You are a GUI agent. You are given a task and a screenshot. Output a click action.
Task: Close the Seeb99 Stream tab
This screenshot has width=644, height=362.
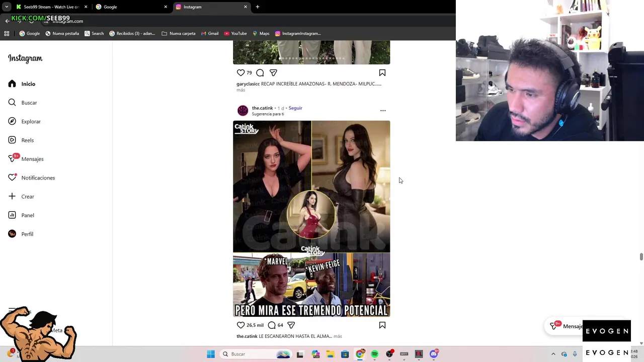point(86,7)
